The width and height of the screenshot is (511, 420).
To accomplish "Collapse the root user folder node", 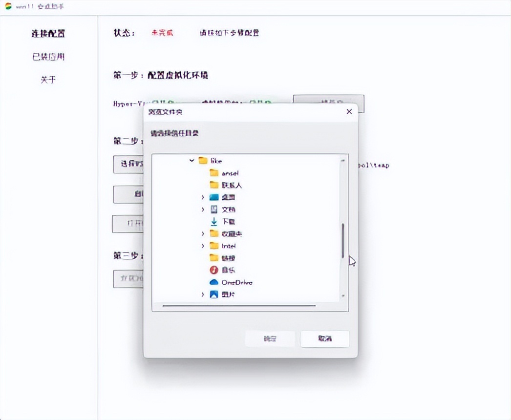I will tap(191, 160).
